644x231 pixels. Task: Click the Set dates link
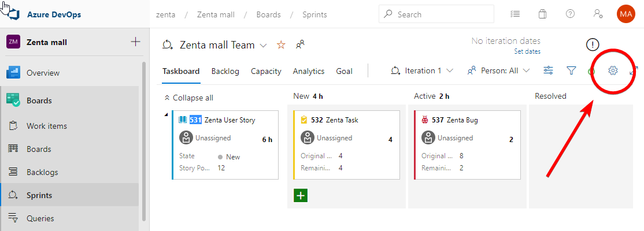(527, 51)
